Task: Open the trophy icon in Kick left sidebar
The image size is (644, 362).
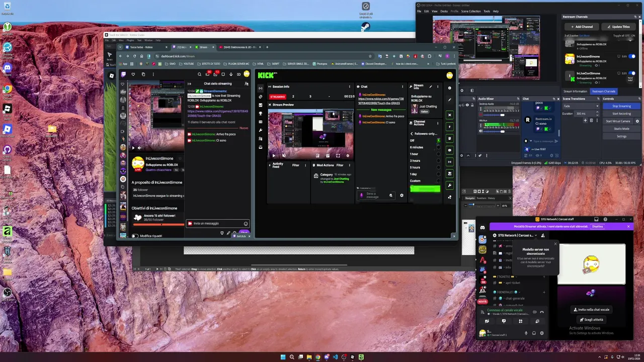Action: (x=261, y=114)
